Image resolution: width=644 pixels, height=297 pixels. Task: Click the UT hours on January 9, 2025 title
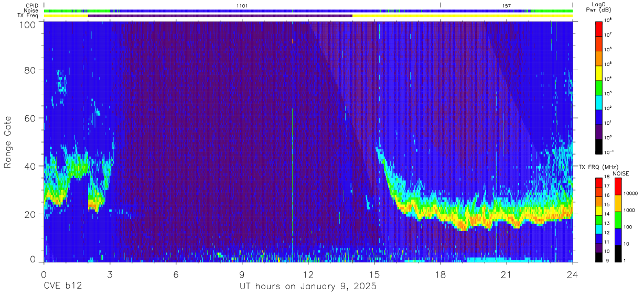click(x=308, y=287)
